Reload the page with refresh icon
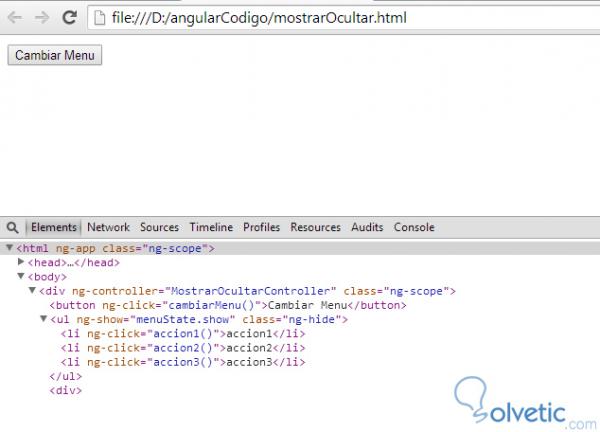The width and height of the screenshot is (600, 432). pos(70,17)
